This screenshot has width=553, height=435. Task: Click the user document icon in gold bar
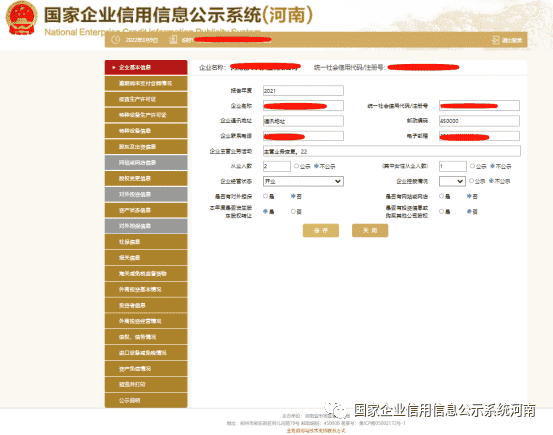[173, 40]
